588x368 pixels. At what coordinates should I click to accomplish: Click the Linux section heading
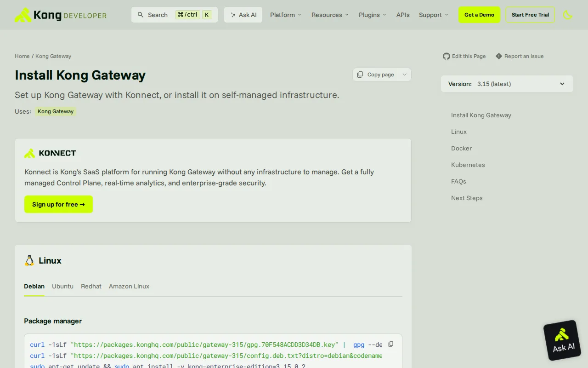point(50,260)
